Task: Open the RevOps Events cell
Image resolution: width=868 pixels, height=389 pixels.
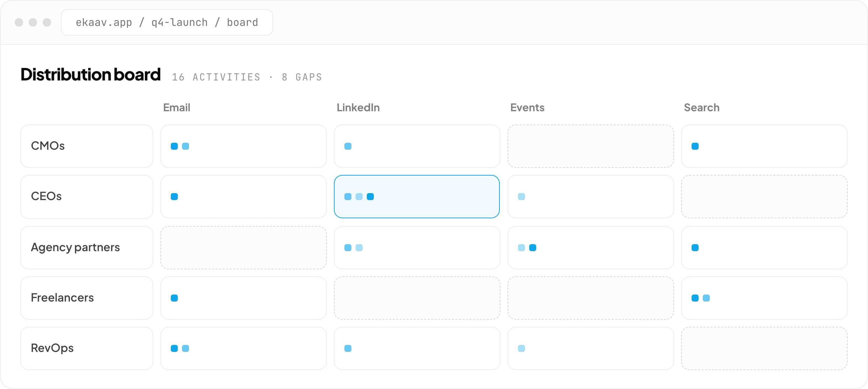Action: coord(591,348)
